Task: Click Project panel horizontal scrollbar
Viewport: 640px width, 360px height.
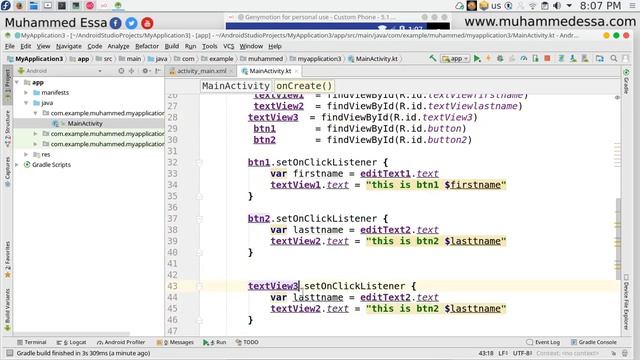Action: 71,333
